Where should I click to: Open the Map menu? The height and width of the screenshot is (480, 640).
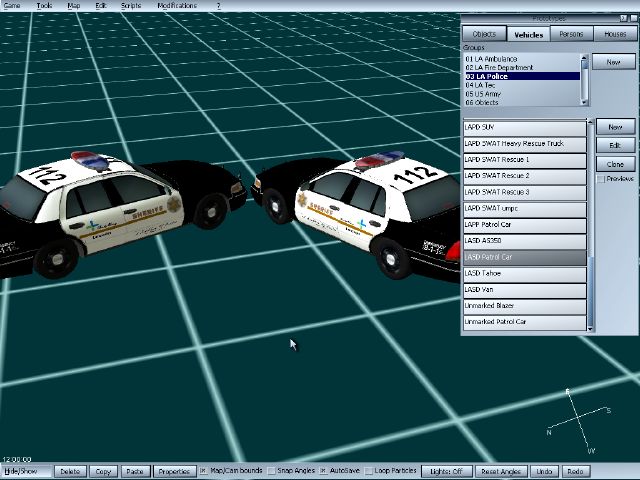tap(73, 5)
